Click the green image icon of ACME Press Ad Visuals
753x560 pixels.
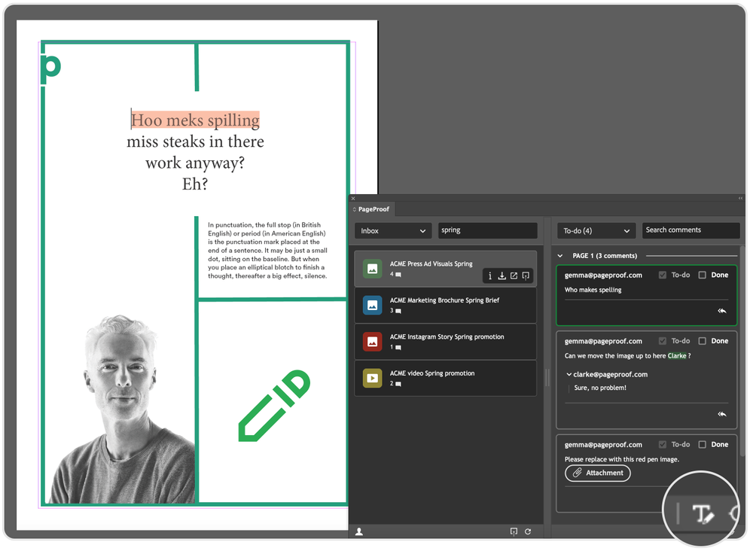pyautogui.click(x=372, y=269)
